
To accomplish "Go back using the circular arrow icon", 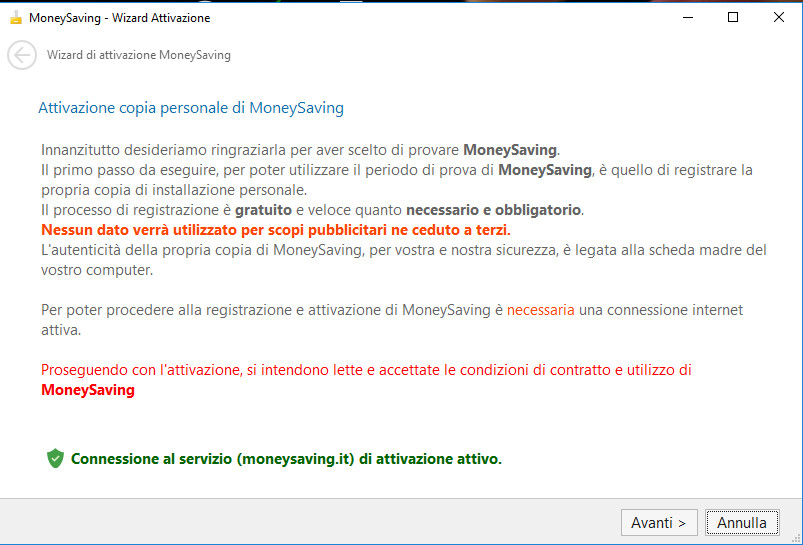I will (x=22, y=55).
